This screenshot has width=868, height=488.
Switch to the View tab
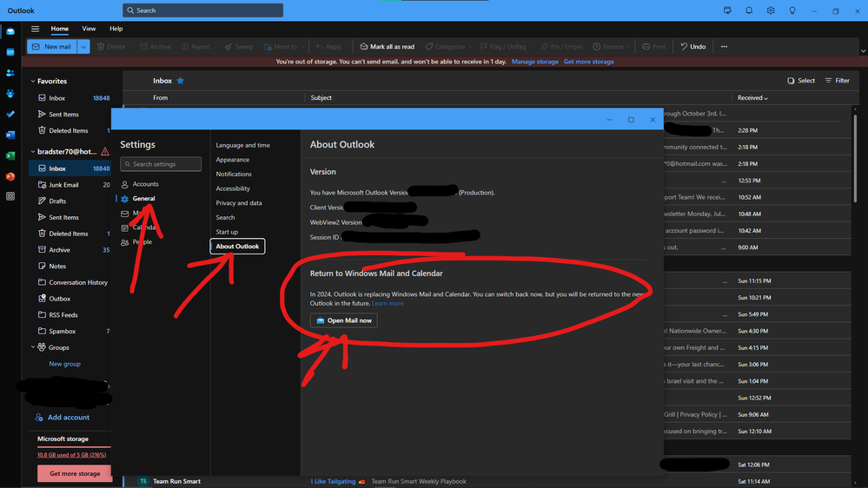(x=89, y=29)
